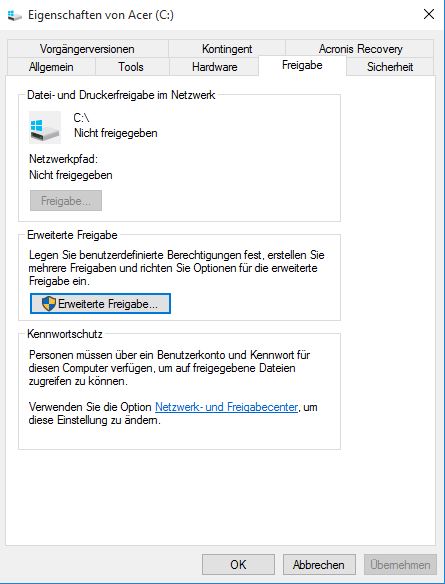Click the UAC shield icon on Erweiterte Freigabe

pos(48,304)
